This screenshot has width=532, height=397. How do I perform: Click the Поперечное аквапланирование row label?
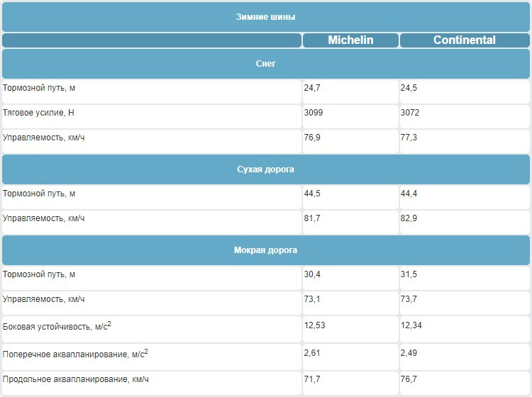75,353
